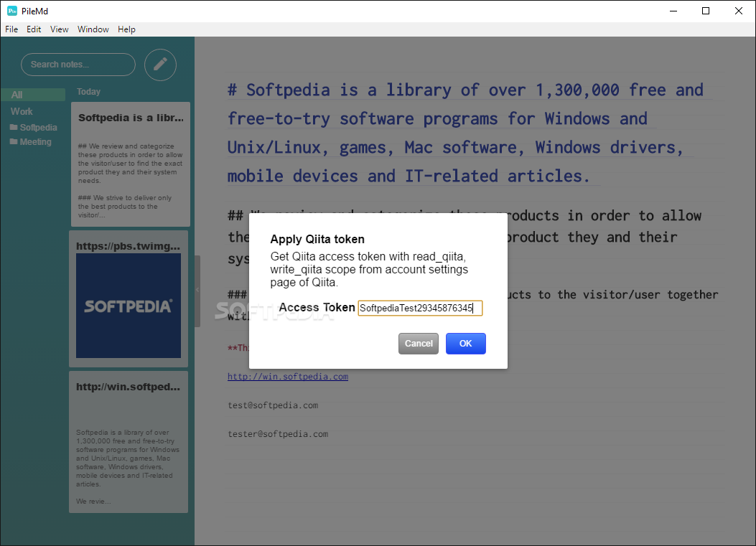Screen dimensions: 756x546
Task: Open the Help menu
Action: pos(127,29)
